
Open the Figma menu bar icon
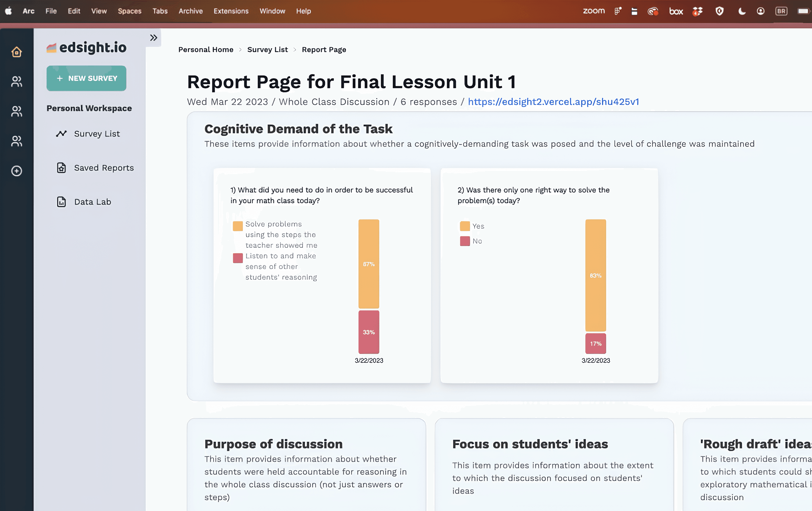pyautogui.click(x=618, y=11)
